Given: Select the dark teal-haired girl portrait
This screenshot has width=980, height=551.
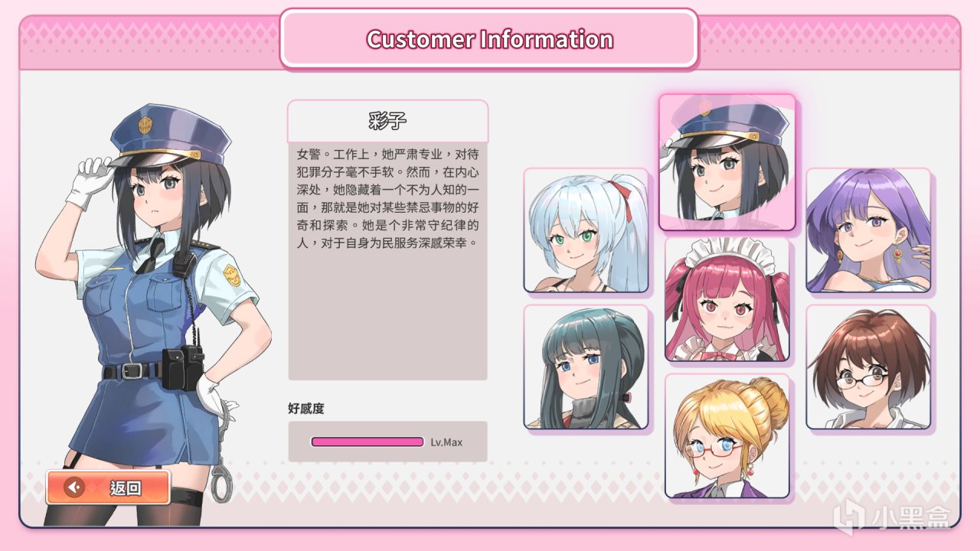Looking at the screenshot, I should [x=586, y=367].
